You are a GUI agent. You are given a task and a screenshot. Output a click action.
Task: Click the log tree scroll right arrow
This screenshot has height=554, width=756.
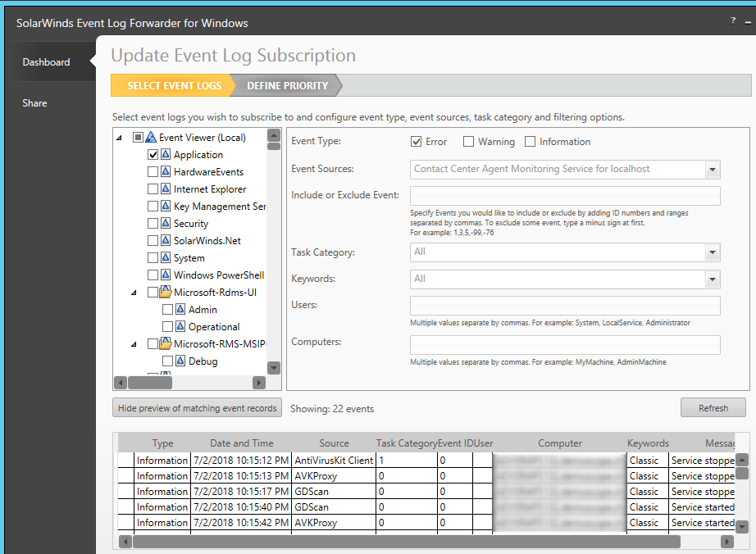coord(259,383)
